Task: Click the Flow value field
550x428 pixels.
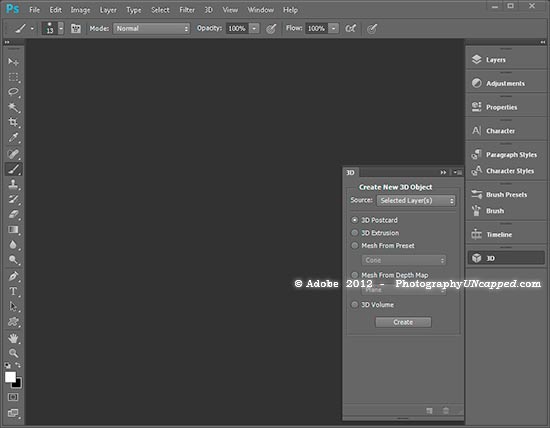Action: point(316,28)
